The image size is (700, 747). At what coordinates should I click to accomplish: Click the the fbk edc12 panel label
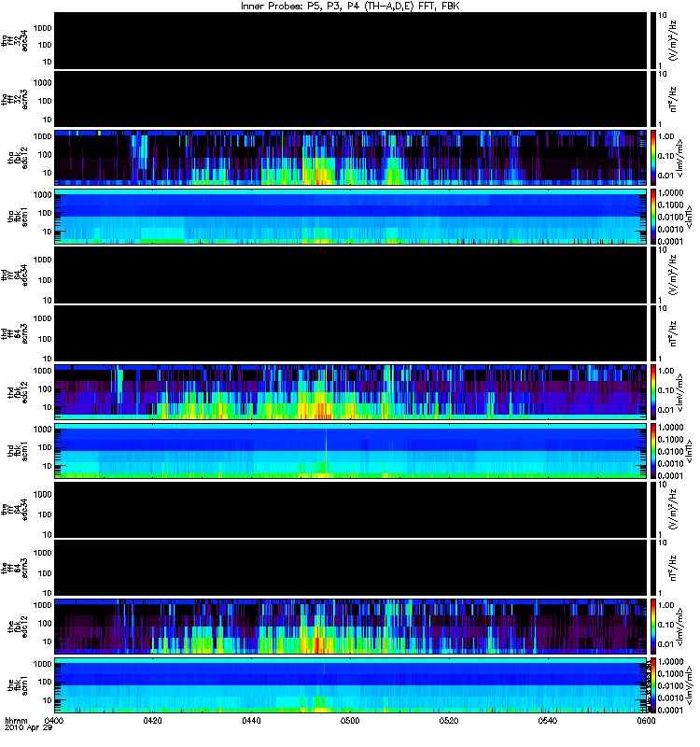[x=18, y=627]
